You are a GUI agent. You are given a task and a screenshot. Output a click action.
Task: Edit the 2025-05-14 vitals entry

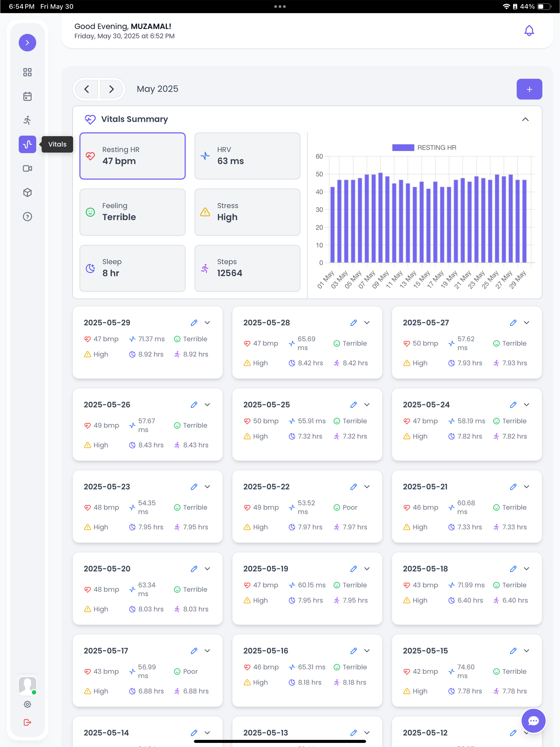[x=194, y=733]
